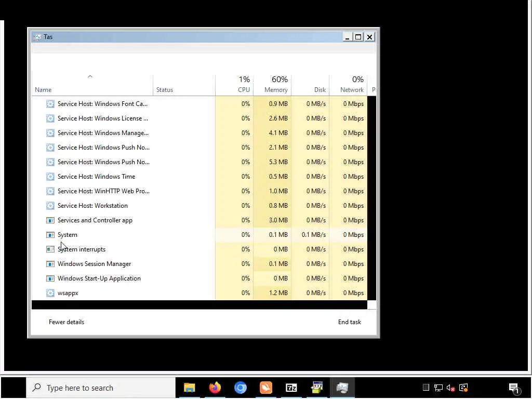Launch Firefox from the taskbar
The width and height of the screenshot is (532, 399).
point(215,388)
